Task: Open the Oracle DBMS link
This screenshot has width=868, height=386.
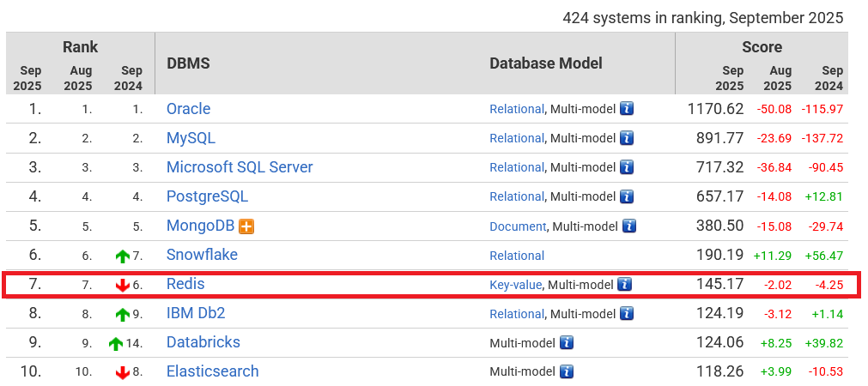Action: click(x=188, y=109)
